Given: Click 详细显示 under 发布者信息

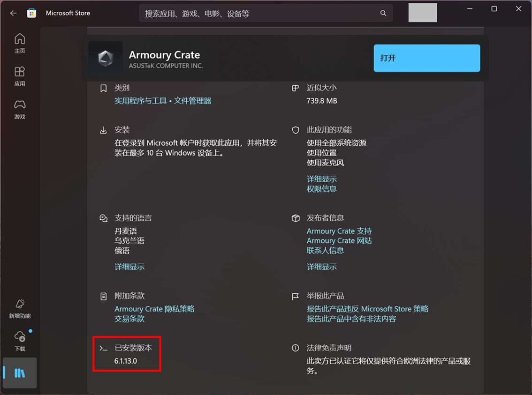Looking at the screenshot, I should pos(322,267).
